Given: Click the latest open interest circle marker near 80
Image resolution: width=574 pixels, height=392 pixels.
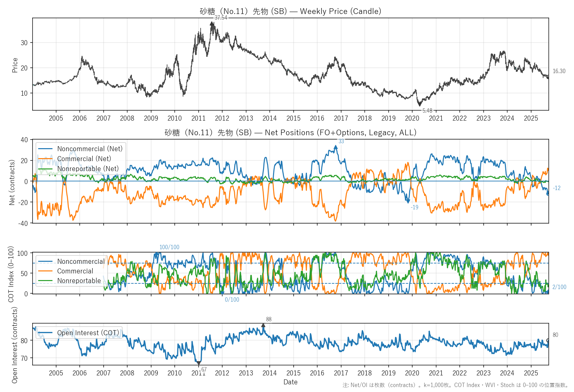Looking at the screenshot, I should (548, 341).
